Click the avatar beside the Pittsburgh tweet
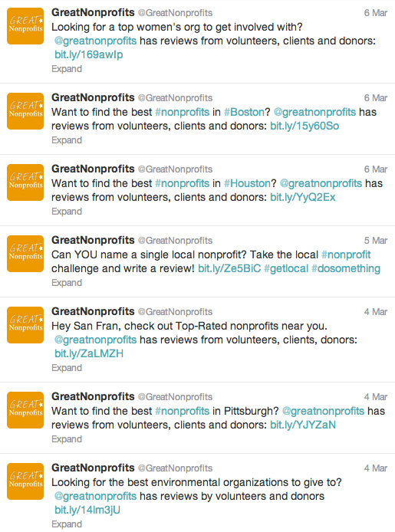The image size is (395, 532). (x=25, y=410)
